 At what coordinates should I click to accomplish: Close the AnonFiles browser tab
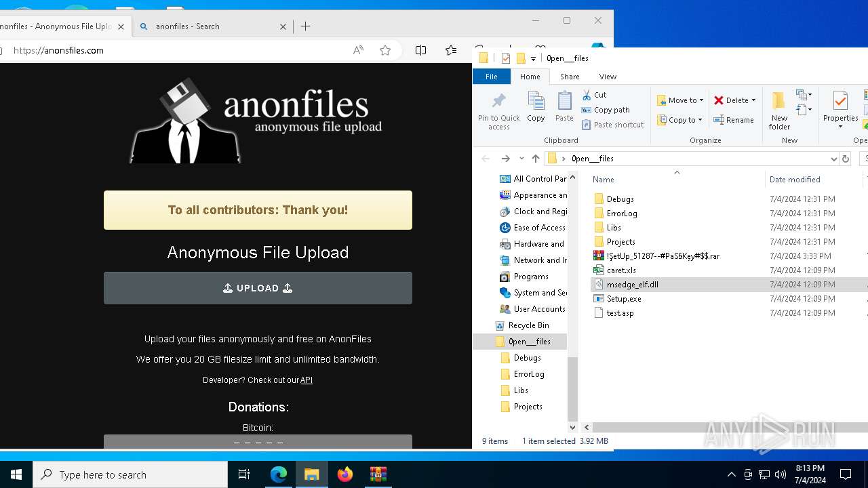pyautogui.click(x=121, y=26)
